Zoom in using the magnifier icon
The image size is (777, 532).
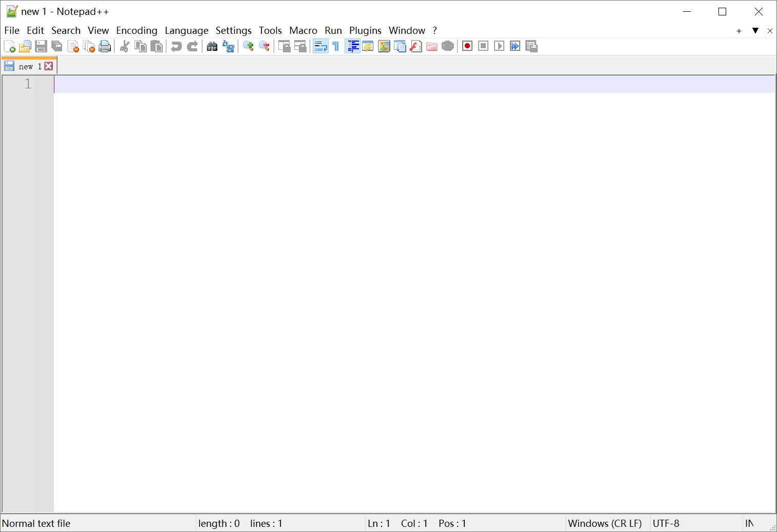[249, 46]
